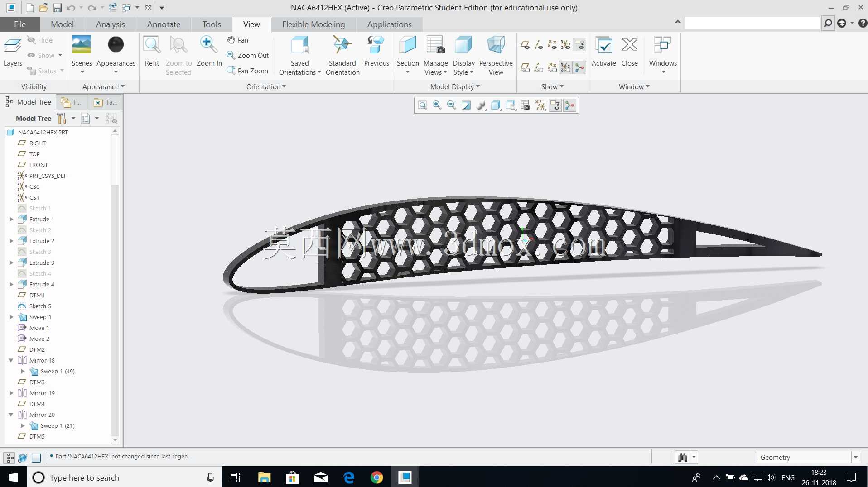The width and height of the screenshot is (868, 487).
Task: Collapse the Mirror 18 tree node
Action: pos(11,360)
